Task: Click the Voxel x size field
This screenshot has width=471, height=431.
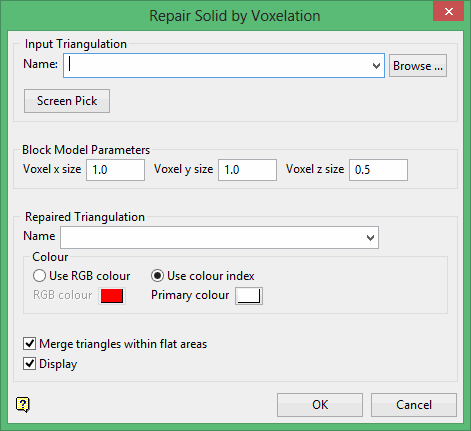Action: [115, 170]
